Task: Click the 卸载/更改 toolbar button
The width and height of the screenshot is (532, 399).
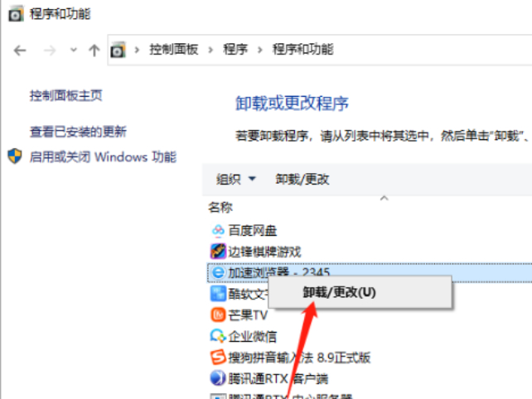Action: pyautogui.click(x=302, y=179)
